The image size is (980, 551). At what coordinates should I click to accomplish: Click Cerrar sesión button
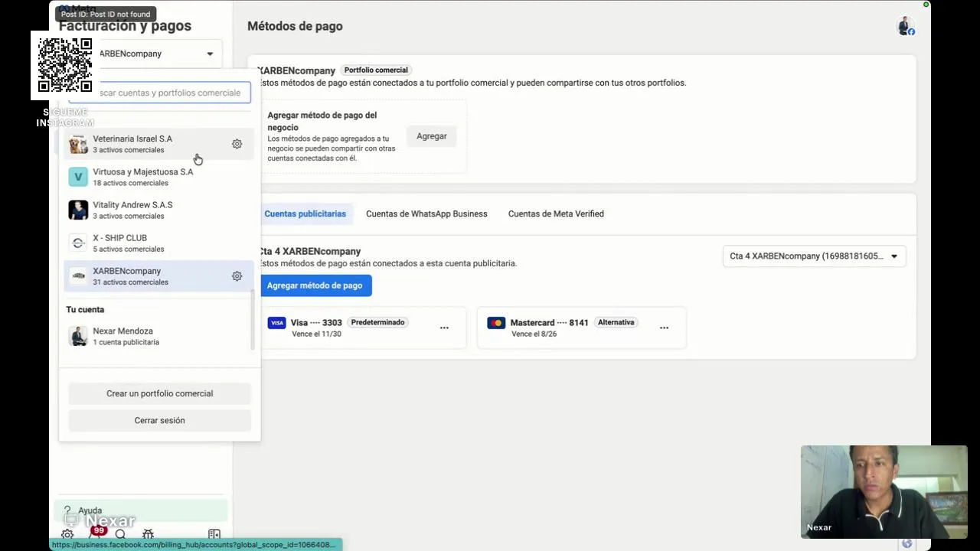160,420
